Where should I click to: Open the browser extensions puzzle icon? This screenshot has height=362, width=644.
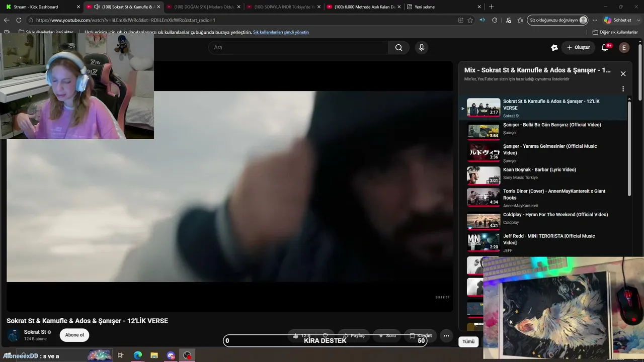point(495,20)
